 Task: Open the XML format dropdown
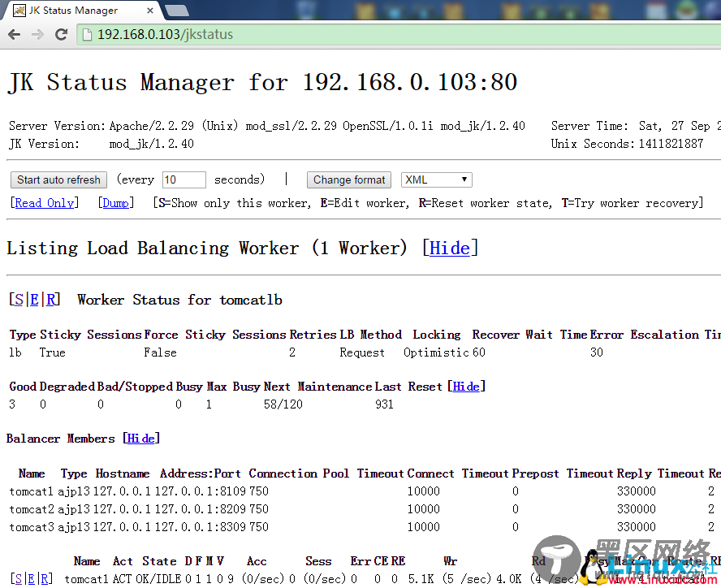[436, 180]
